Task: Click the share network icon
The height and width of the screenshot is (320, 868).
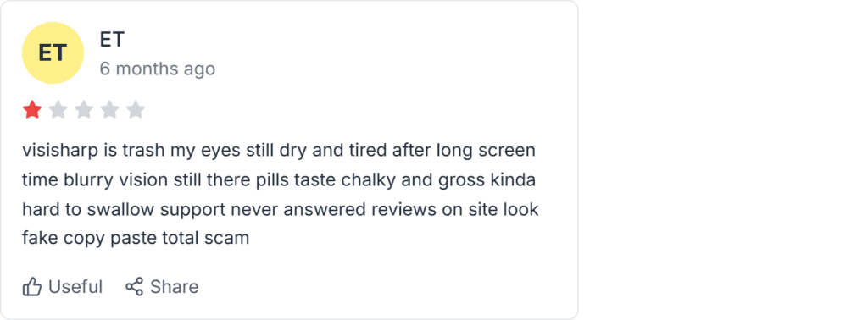Action: point(135,286)
